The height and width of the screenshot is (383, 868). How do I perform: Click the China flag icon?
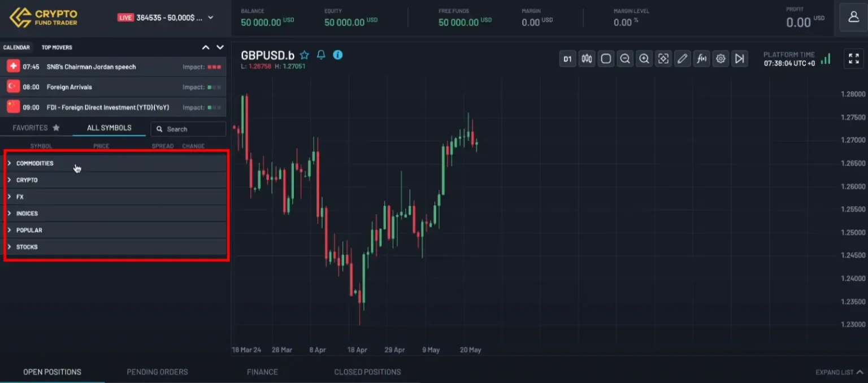pyautogui.click(x=13, y=107)
